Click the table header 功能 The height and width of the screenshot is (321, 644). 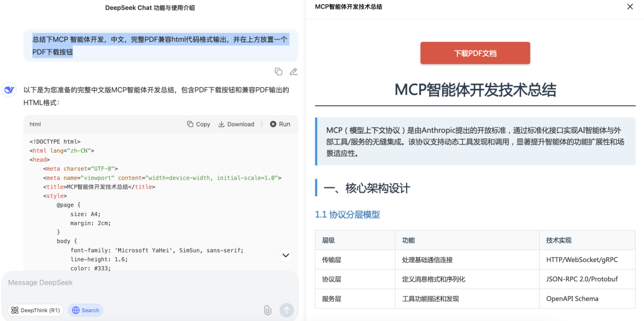click(408, 240)
